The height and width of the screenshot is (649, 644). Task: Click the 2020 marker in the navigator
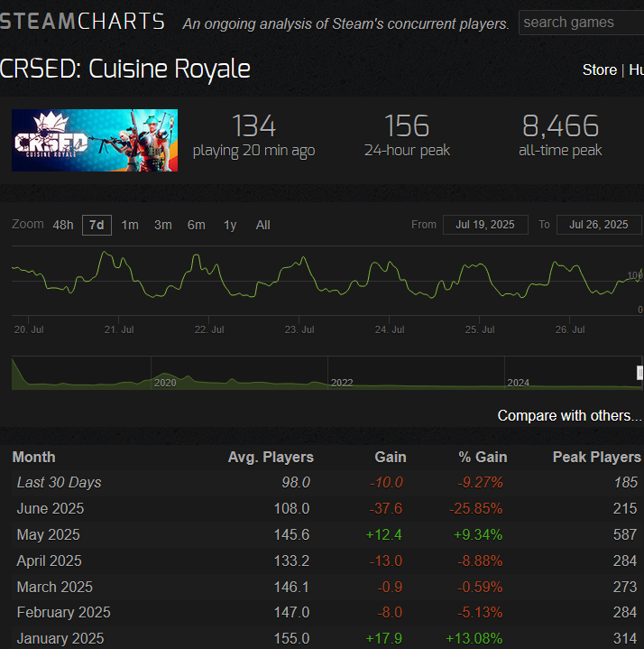click(165, 383)
